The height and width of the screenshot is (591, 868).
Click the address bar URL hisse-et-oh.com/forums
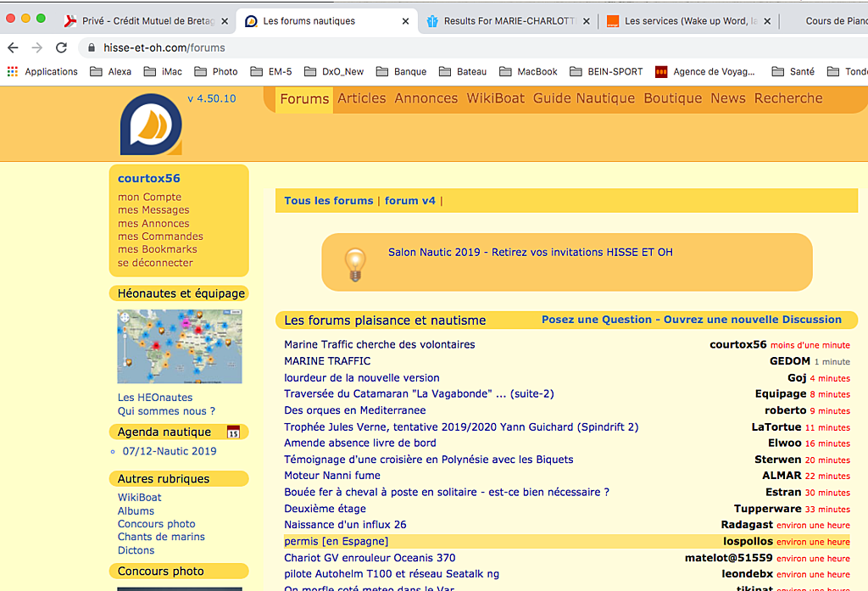[x=164, y=47]
